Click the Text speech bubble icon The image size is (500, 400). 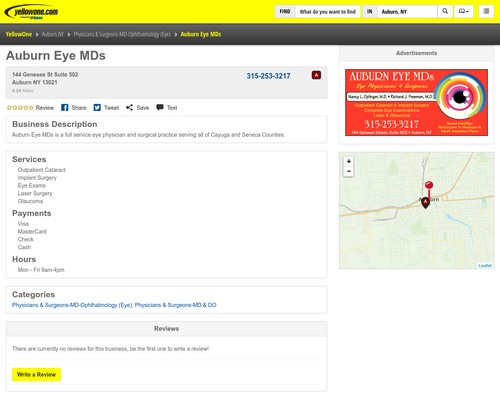coord(160,107)
